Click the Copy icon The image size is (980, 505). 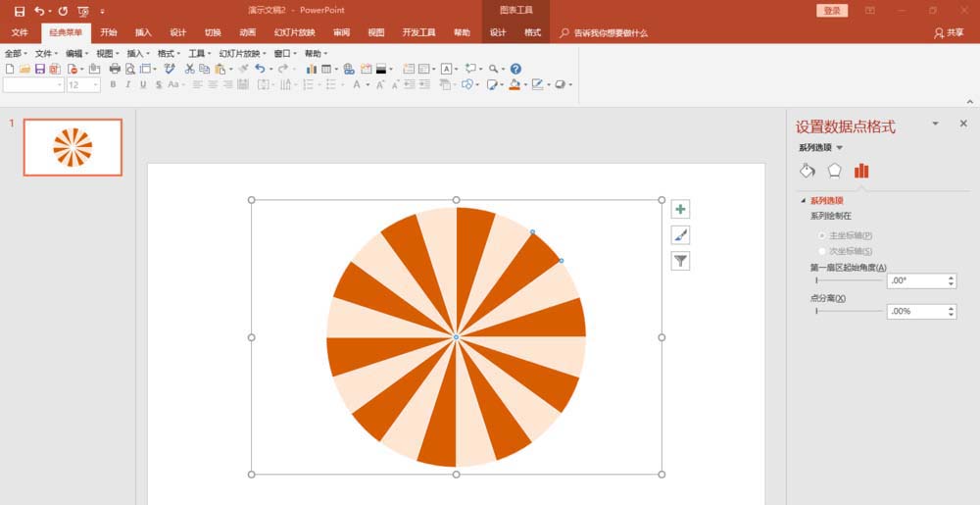click(205, 69)
